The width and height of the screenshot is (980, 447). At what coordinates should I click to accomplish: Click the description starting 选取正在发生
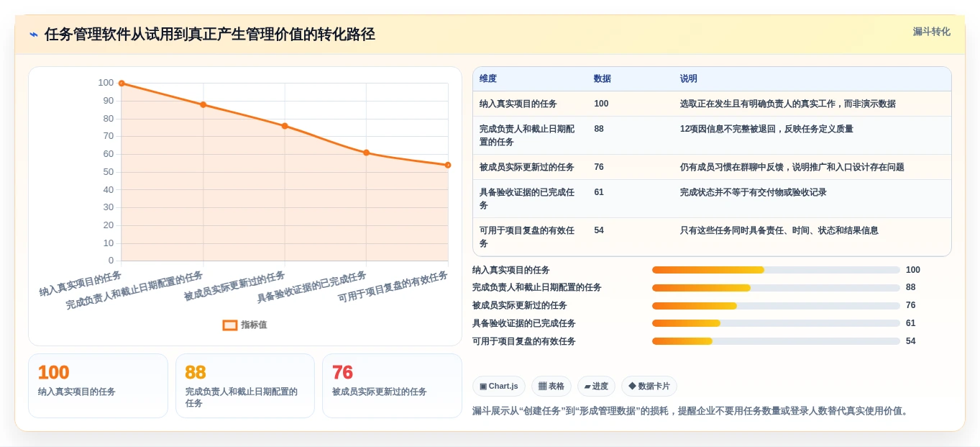point(788,104)
